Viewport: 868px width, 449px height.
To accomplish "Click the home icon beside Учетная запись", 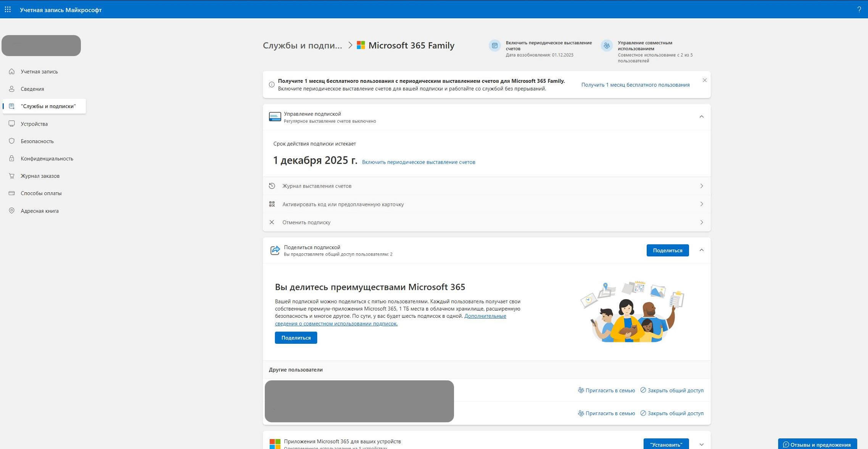I will click(12, 71).
